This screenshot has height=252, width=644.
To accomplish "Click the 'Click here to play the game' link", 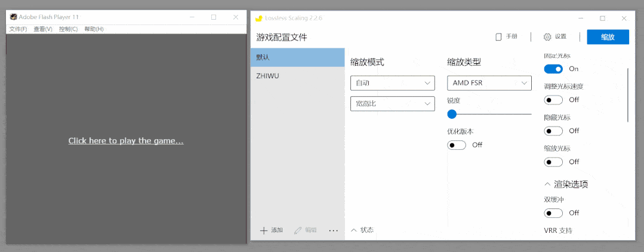I will point(126,141).
